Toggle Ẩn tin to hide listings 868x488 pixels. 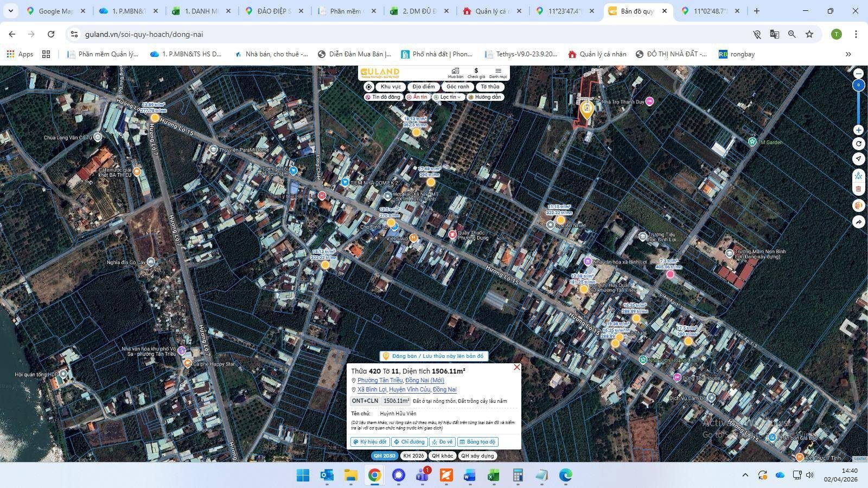417,97
